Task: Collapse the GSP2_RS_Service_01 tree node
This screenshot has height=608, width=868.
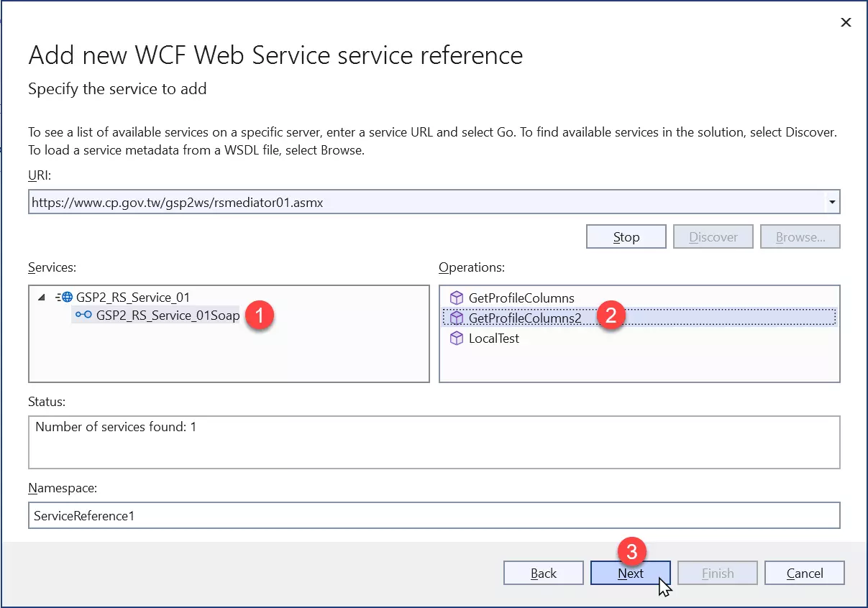Action: (41, 297)
